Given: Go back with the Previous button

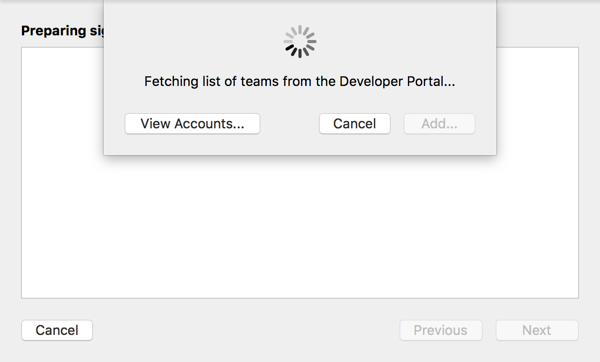Looking at the screenshot, I should pyautogui.click(x=441, y=330).
